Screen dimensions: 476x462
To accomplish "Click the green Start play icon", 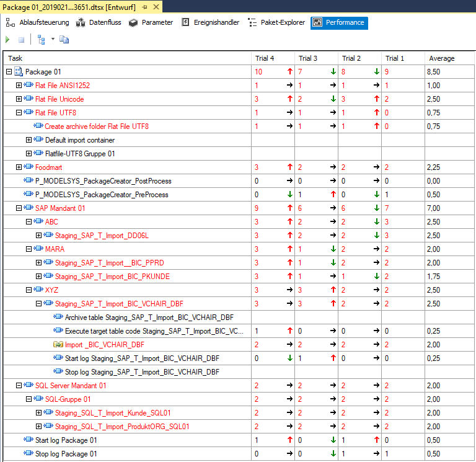I will pyautogui.click(x=7, y=40).
